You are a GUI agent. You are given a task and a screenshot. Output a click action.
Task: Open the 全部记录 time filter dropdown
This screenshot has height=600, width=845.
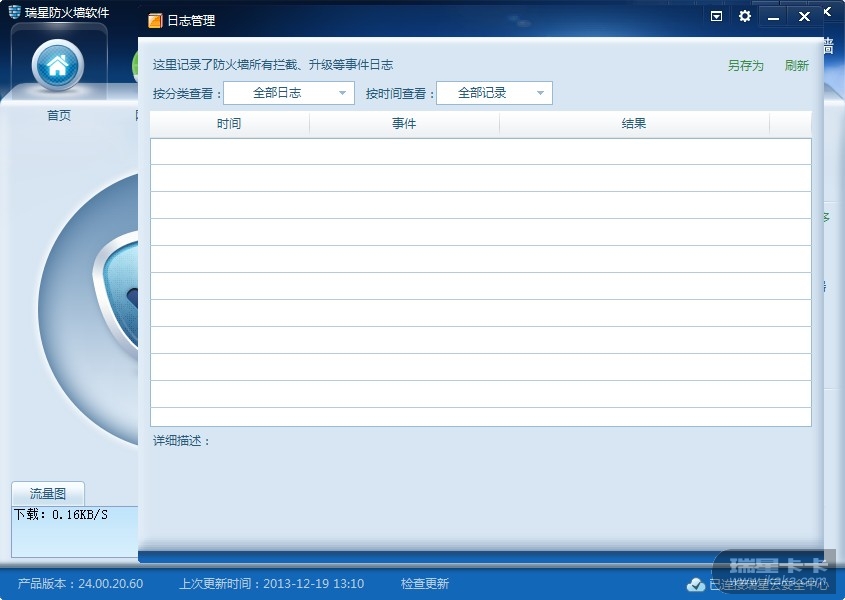point(494,93)
